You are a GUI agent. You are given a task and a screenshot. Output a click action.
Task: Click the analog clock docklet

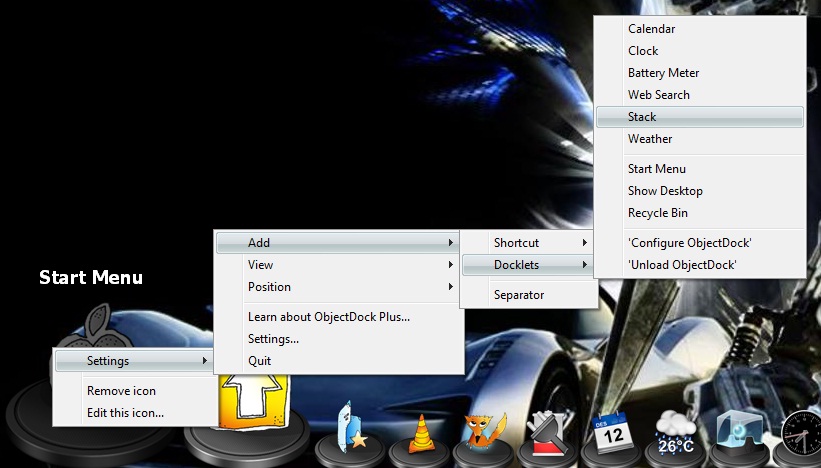point(801,434)
